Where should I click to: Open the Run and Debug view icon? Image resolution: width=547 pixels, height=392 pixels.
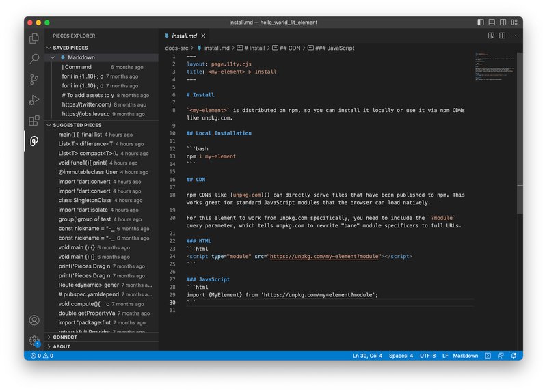pos(34,100)
